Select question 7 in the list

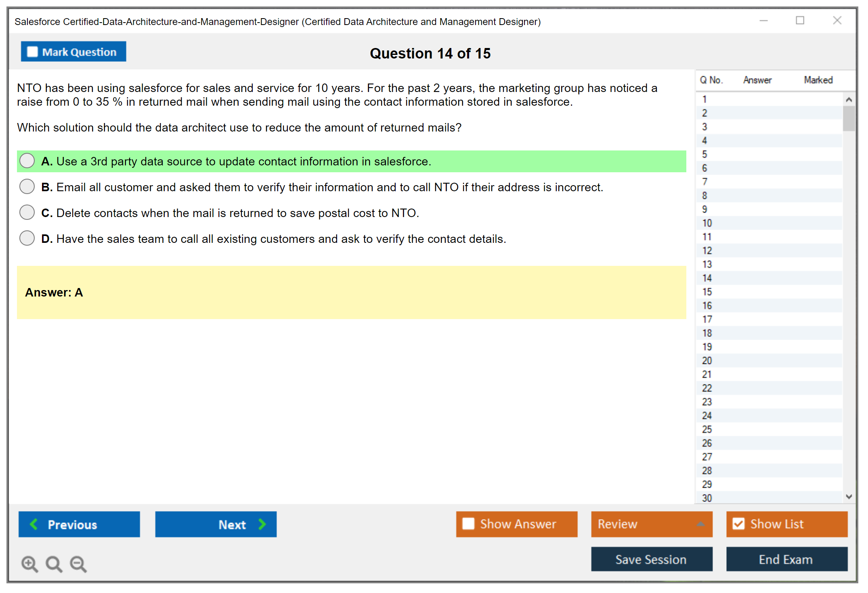(704, 182)
